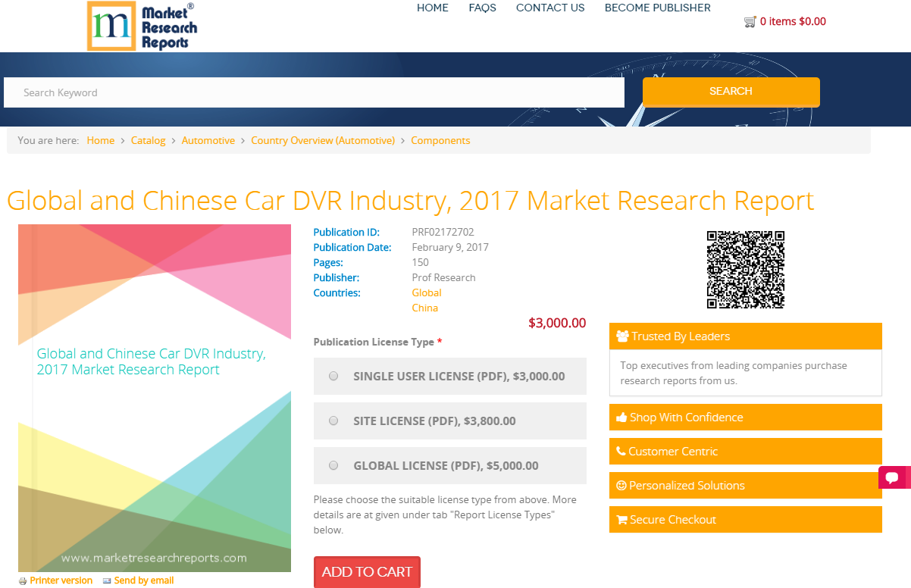Viewport: 911px width, 588px height.
Task: Click inside the Search Keyword field
Action: [x=314, y=92]
